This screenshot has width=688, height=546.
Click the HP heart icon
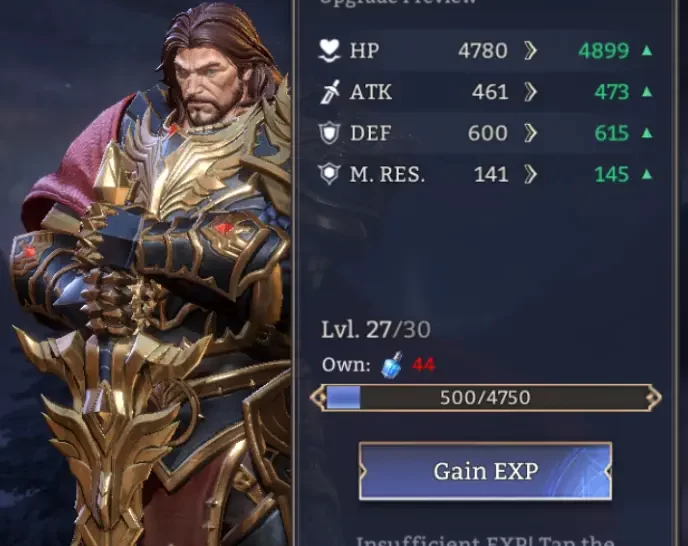329,50
